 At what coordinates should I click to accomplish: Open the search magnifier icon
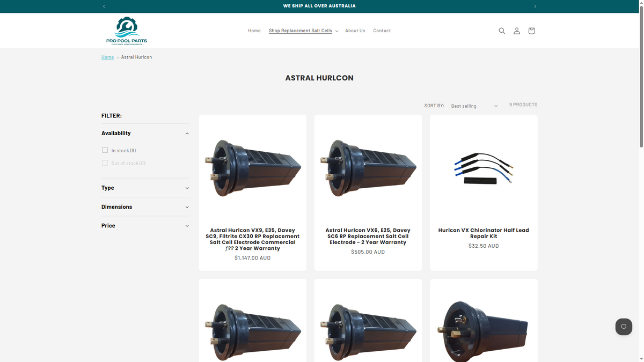click(x=502, y=31)
